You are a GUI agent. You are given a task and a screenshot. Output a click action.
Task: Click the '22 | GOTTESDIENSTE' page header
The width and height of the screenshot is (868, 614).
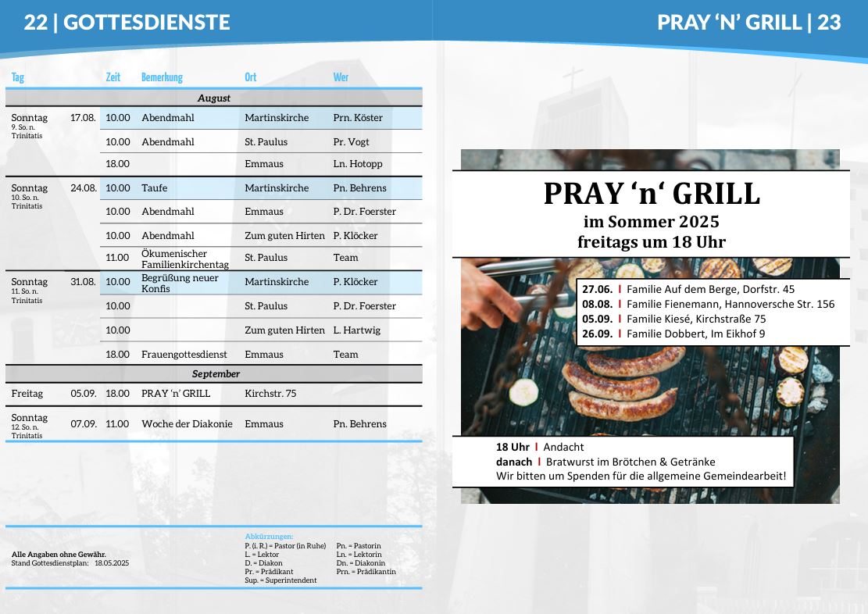(127, 23)
